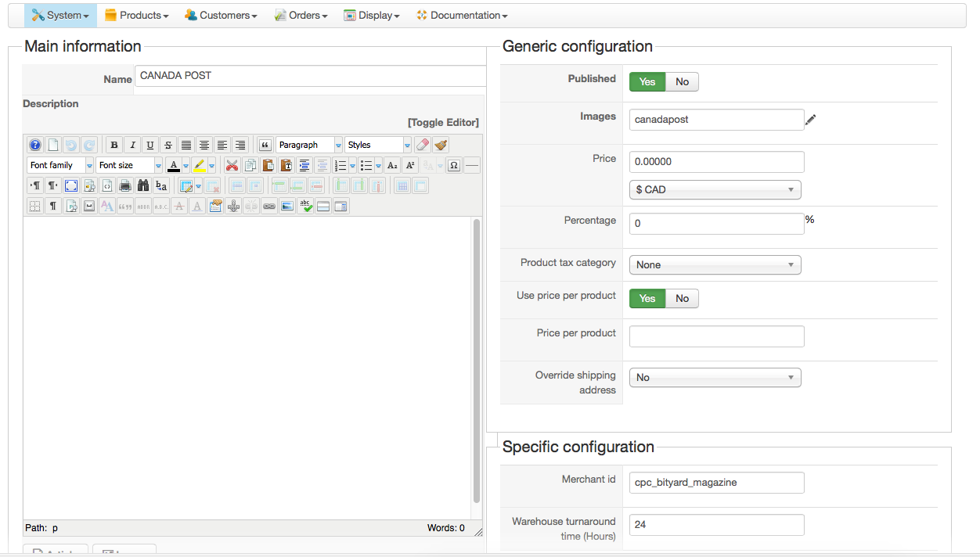Open the Products menu
The width and height of the screenshot is (980, 557).
(x=136, y=15)
